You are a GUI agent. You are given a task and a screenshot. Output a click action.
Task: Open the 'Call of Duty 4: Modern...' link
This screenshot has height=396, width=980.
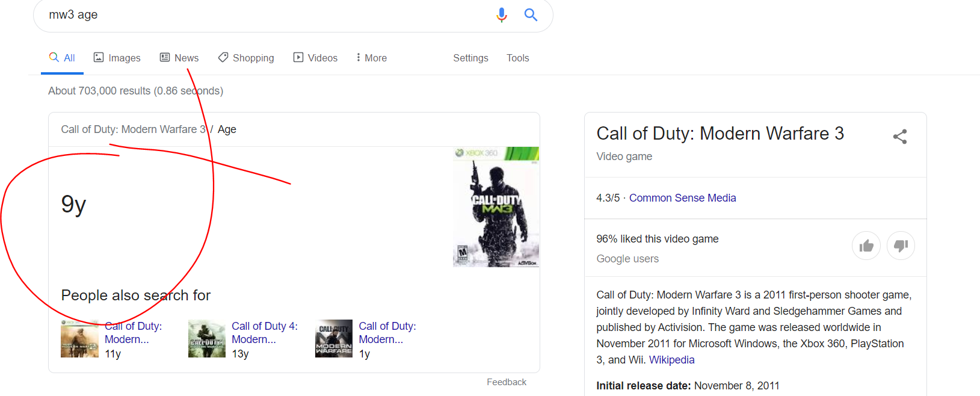point(265,333)
